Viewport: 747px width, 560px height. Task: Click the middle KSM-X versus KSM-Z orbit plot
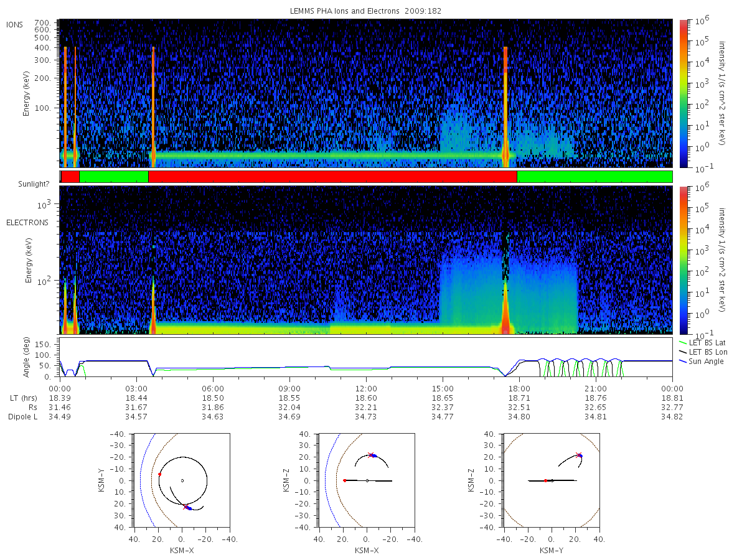[366, 480]
